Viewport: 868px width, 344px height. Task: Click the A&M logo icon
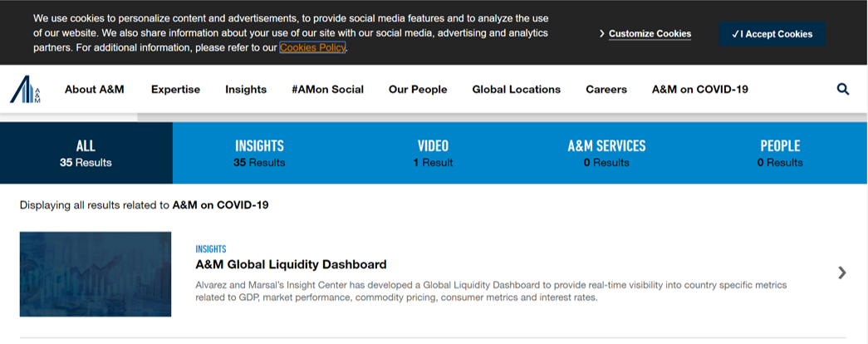pos(25,90)
